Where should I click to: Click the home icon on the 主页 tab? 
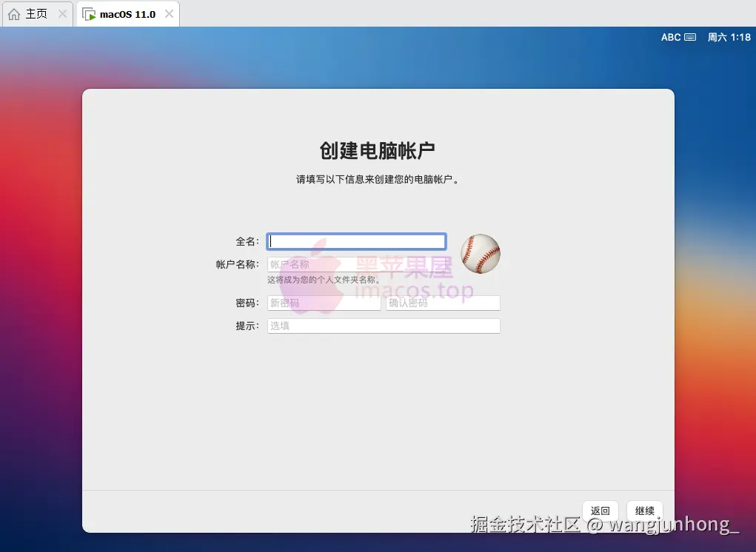tap(13, 13)
